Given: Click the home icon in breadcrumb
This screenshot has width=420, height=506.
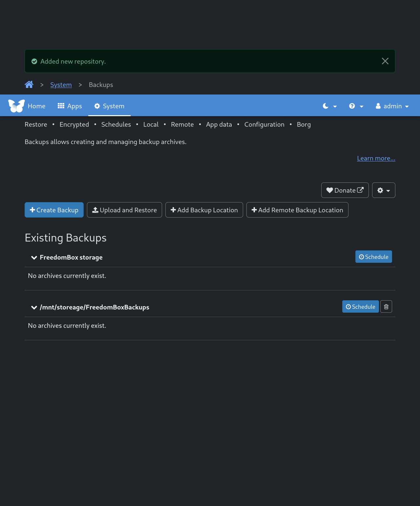Looking at the screenshot, I should point(29,85).
